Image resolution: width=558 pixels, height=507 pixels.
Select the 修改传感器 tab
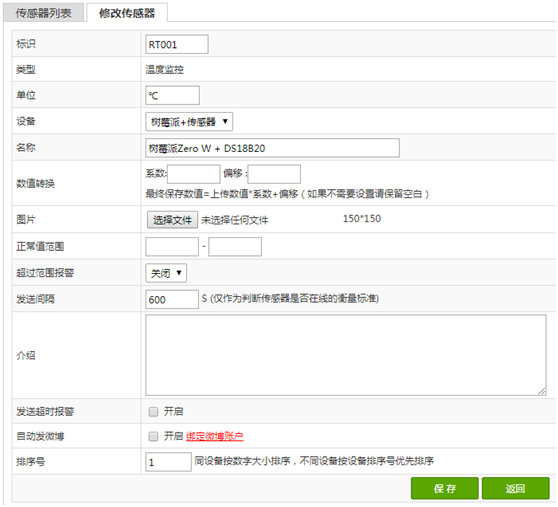[127, 13]
